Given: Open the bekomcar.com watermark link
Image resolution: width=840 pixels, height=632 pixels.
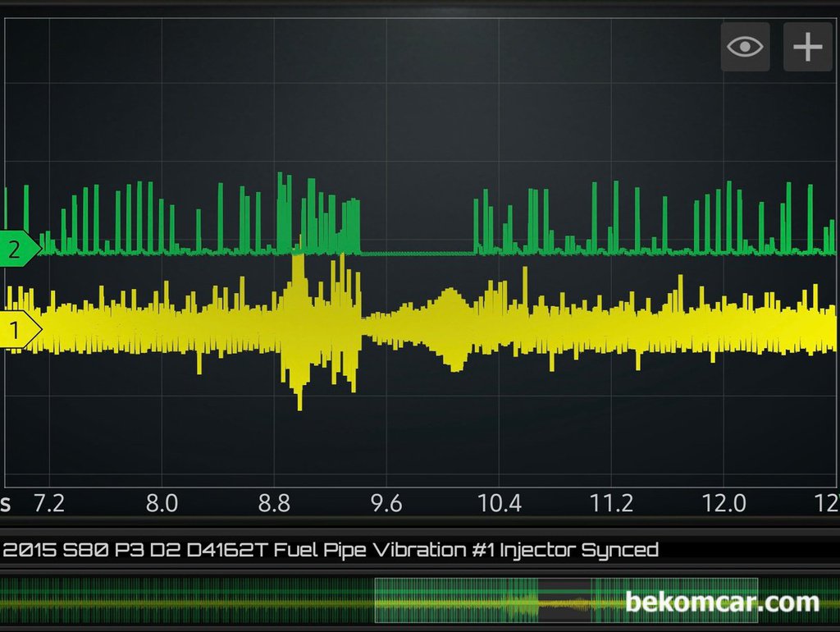Looking at the screenshot, I should (x=722, y=602).
